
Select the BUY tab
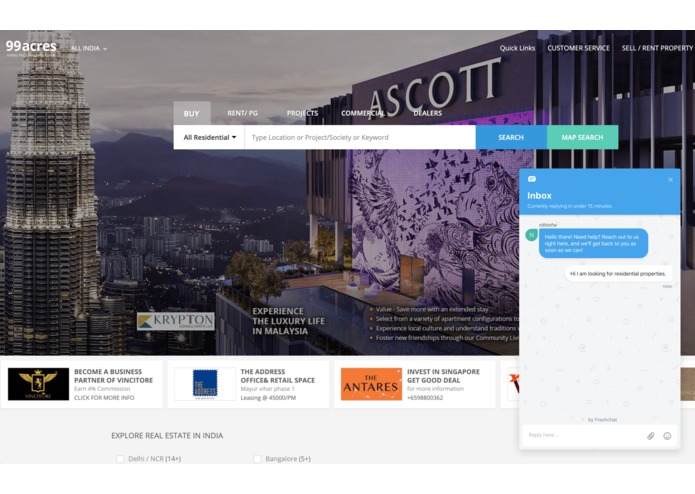click(191, 113)
